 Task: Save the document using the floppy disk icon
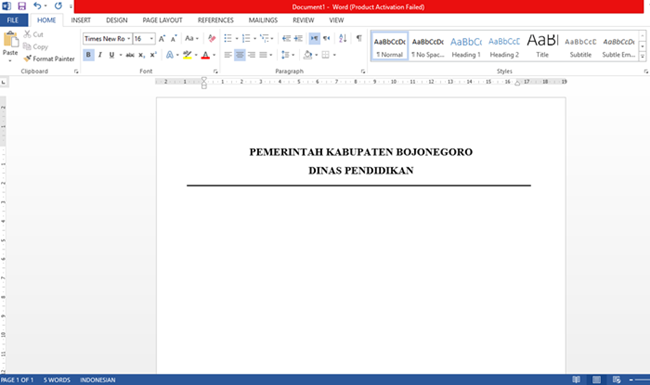point(22,6)
